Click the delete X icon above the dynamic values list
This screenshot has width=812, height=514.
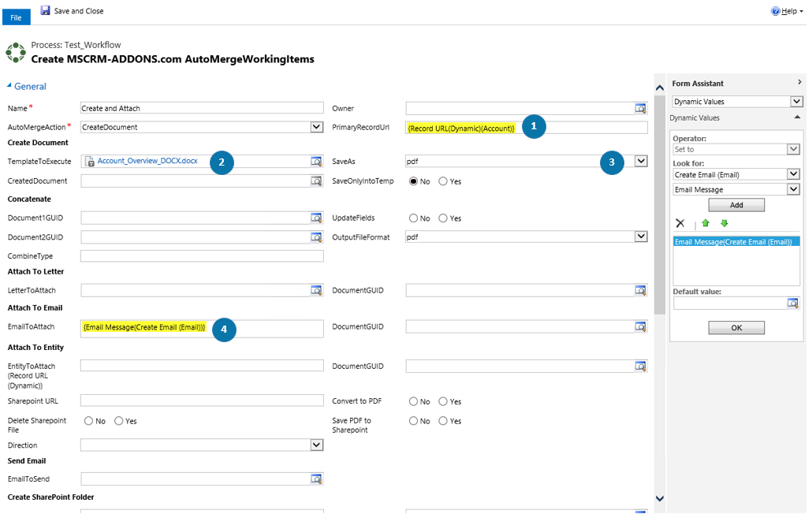[x=680, y=223]
